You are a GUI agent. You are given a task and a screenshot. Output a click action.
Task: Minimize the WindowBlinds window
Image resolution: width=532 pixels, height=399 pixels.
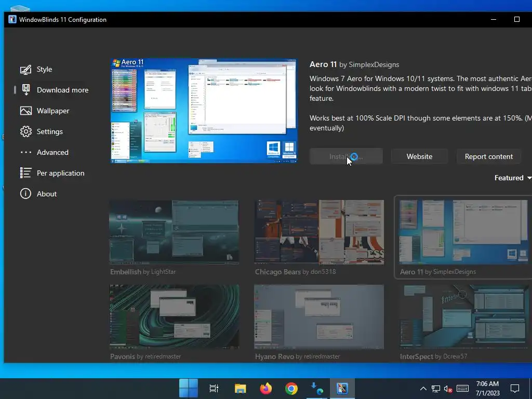pos(494,19)
